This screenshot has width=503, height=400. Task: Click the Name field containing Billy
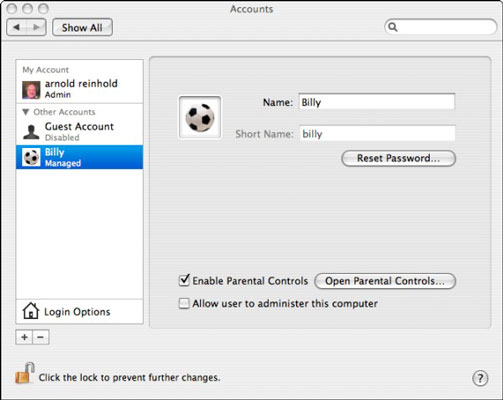tap(377, 102)
